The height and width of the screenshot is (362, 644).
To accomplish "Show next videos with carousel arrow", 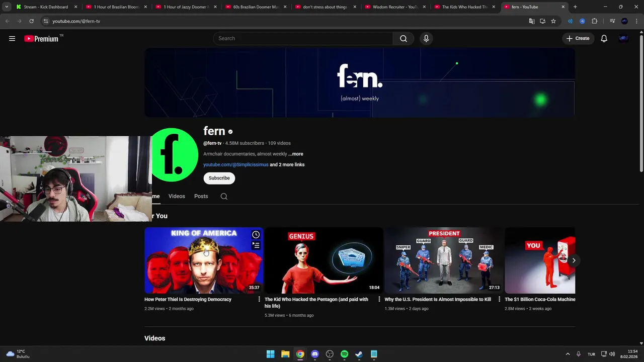I will point(574,260).
